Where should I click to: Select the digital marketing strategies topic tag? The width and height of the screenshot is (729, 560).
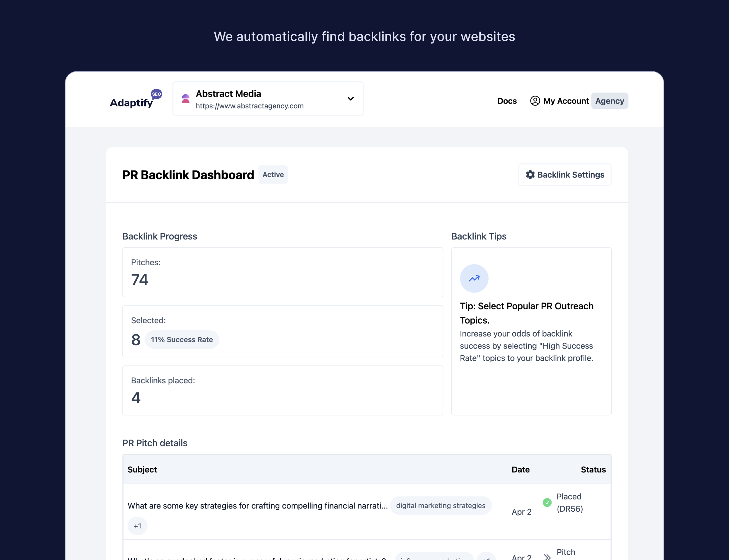click(441, 505)
